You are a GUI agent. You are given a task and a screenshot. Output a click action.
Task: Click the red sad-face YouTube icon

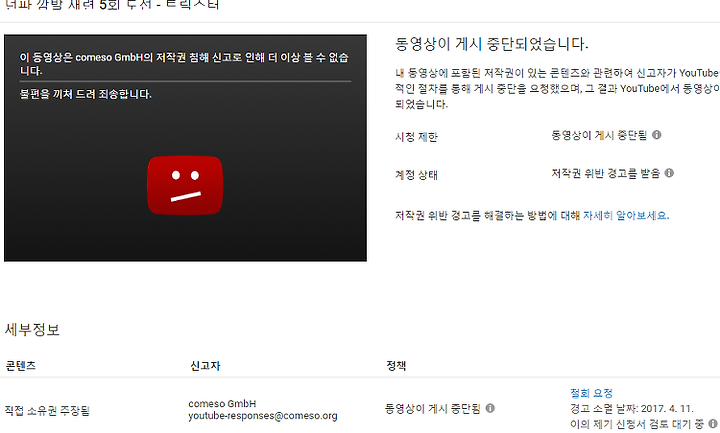185,185
